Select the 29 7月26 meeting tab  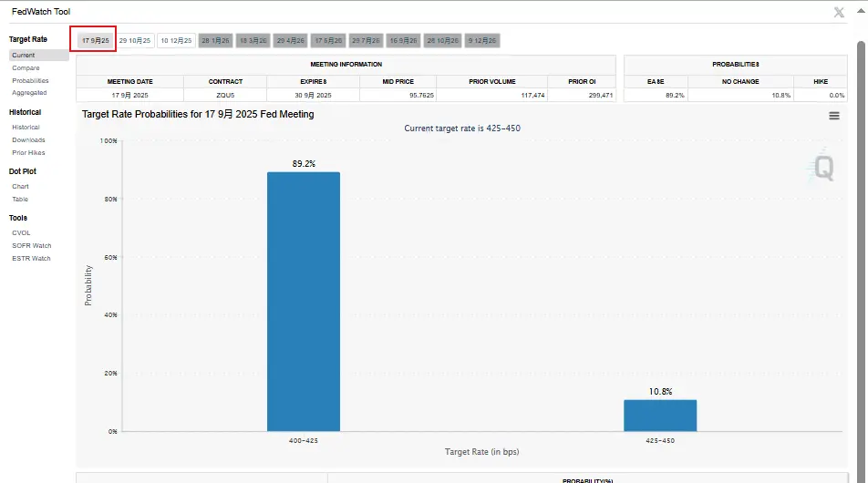366,40
